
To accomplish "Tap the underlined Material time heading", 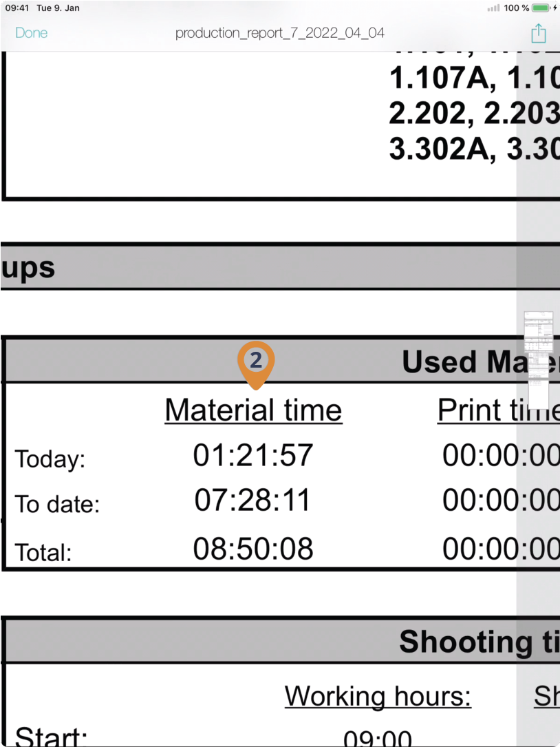I will click(253, 410).
